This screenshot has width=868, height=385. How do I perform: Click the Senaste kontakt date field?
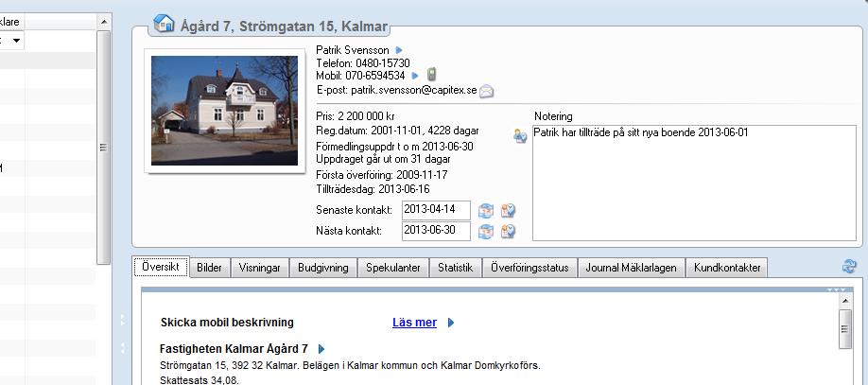point(436,211)
